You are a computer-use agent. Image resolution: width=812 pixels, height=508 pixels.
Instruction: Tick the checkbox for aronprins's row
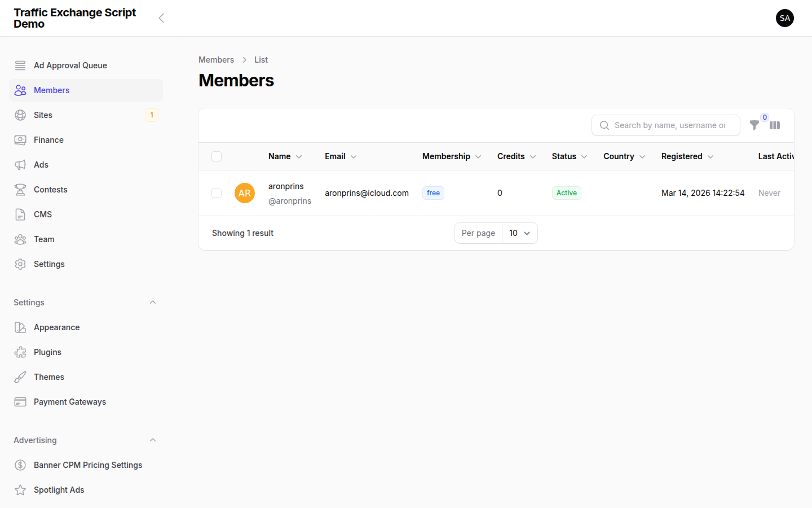coord(217,192)
